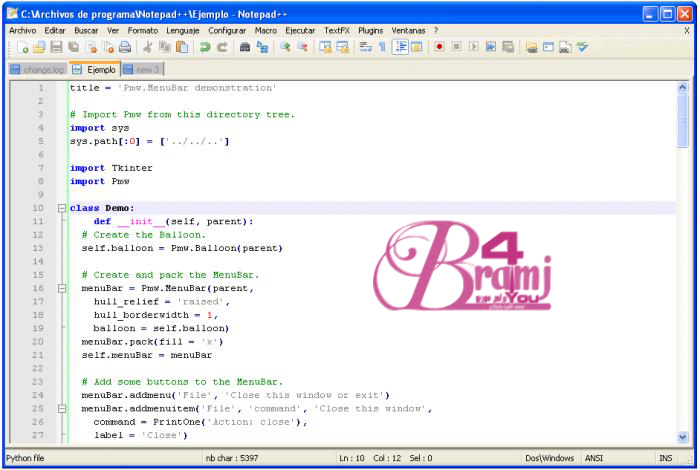Screen dimensions: 700x470
Task: Play back the recorded macro
Action: [474, 47]
